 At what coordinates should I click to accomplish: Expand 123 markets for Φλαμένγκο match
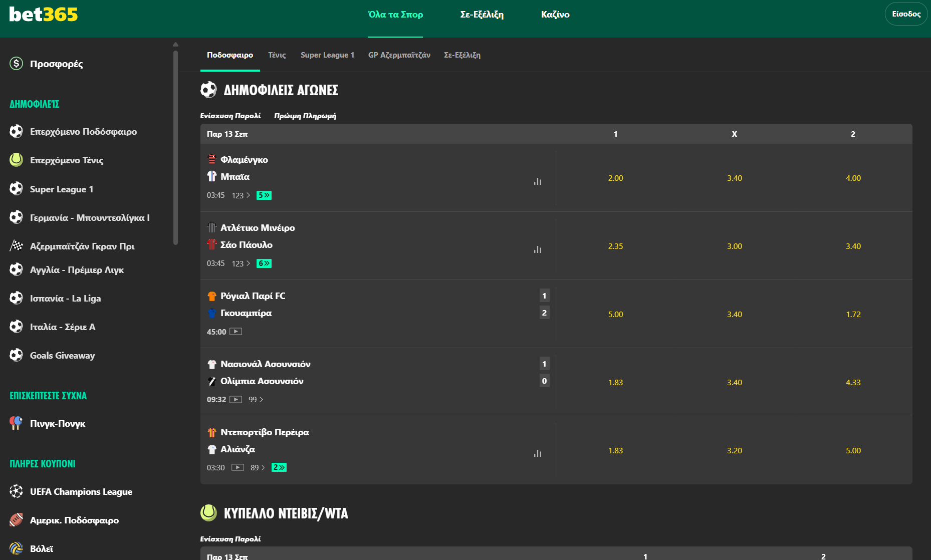click(x=241, y=195)
